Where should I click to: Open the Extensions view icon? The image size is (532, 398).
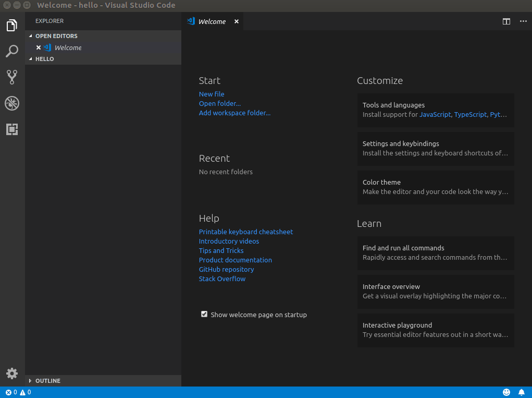(12, 129)
